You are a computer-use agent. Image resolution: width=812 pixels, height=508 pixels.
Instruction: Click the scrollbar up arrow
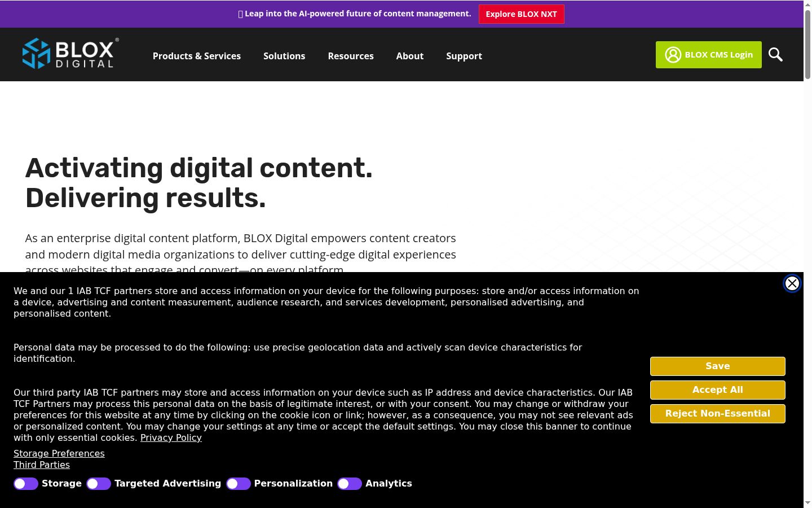coord(807,5)
